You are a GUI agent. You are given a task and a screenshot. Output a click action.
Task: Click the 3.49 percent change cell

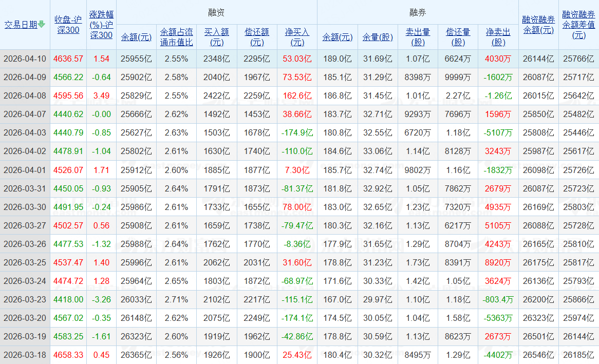click(101, 95)
